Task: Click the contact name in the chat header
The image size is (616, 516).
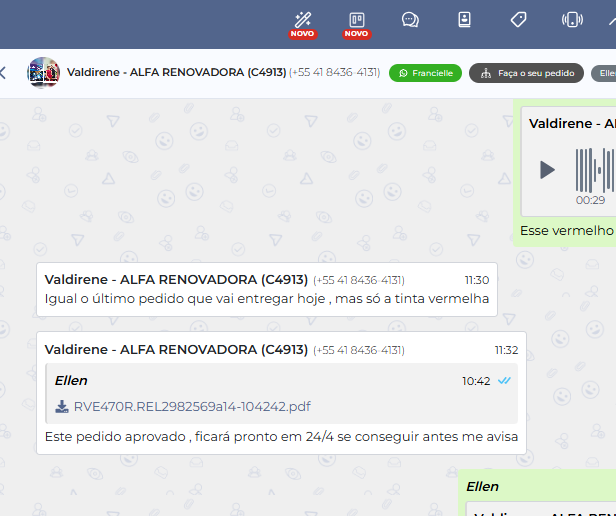Action: tap(177, 73)
